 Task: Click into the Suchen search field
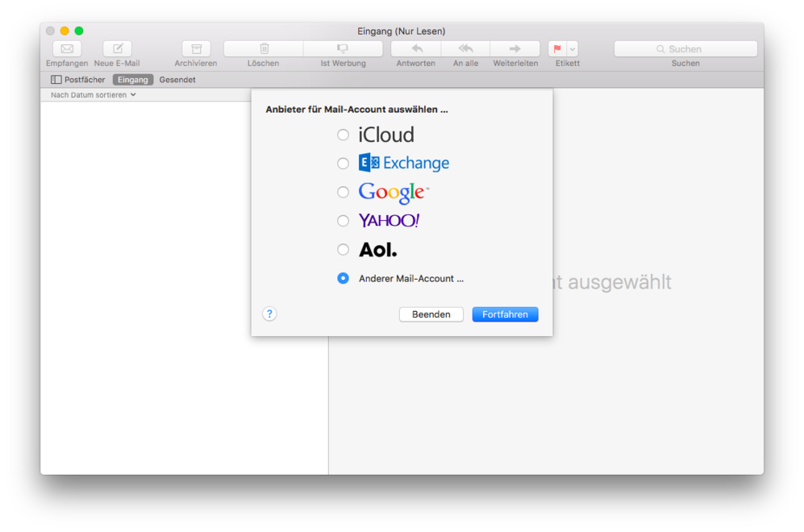point(685,48)
